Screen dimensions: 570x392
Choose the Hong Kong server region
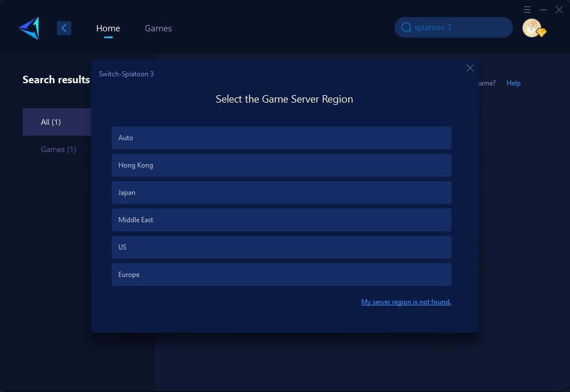(282, 165)
